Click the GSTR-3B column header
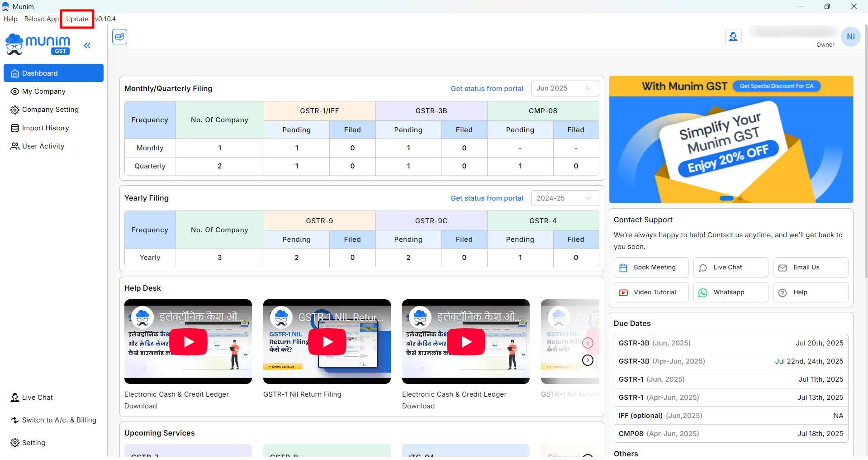 (x=431, y=111)
